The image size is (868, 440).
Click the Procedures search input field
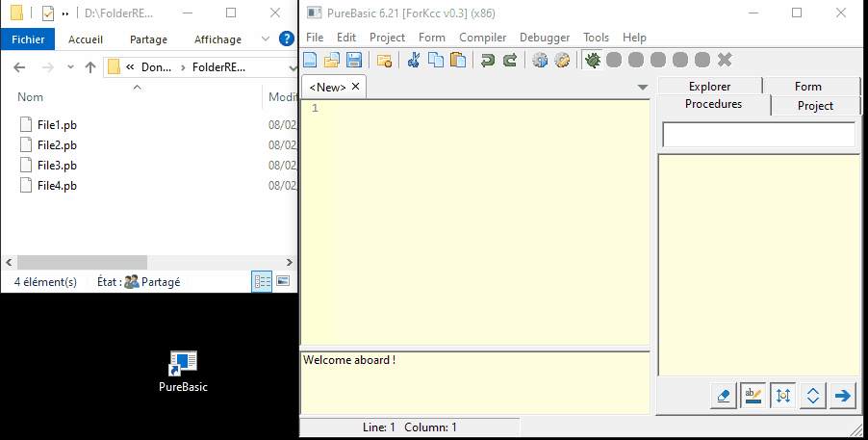pos(758,135)
